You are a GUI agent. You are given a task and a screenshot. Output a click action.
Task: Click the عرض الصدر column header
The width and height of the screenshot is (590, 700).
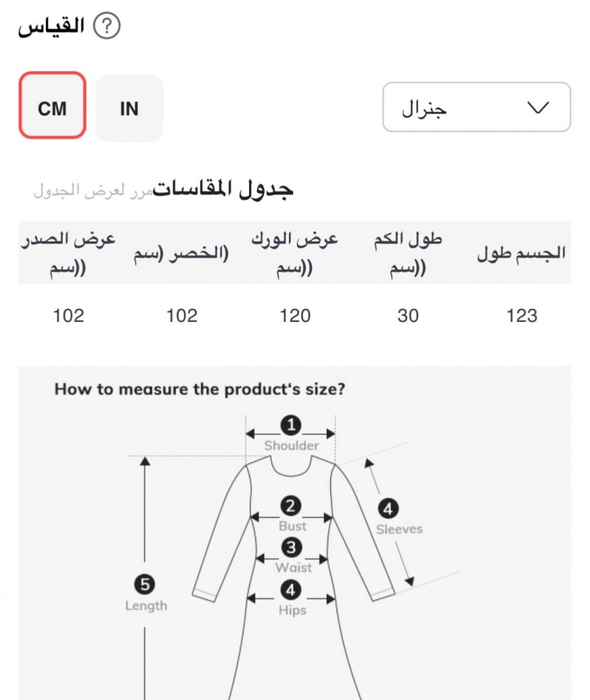pyautogui.click(x=69, y=253)
